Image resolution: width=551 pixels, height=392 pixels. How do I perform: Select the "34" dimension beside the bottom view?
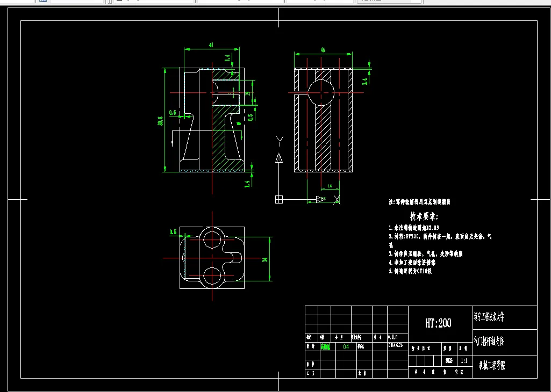[x=266, y=260]
